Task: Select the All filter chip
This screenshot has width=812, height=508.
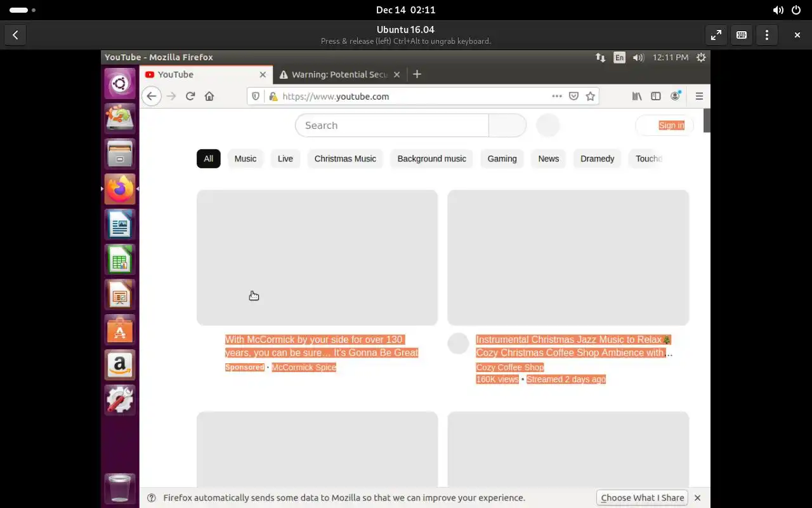Action: click(x=209, y=159)
